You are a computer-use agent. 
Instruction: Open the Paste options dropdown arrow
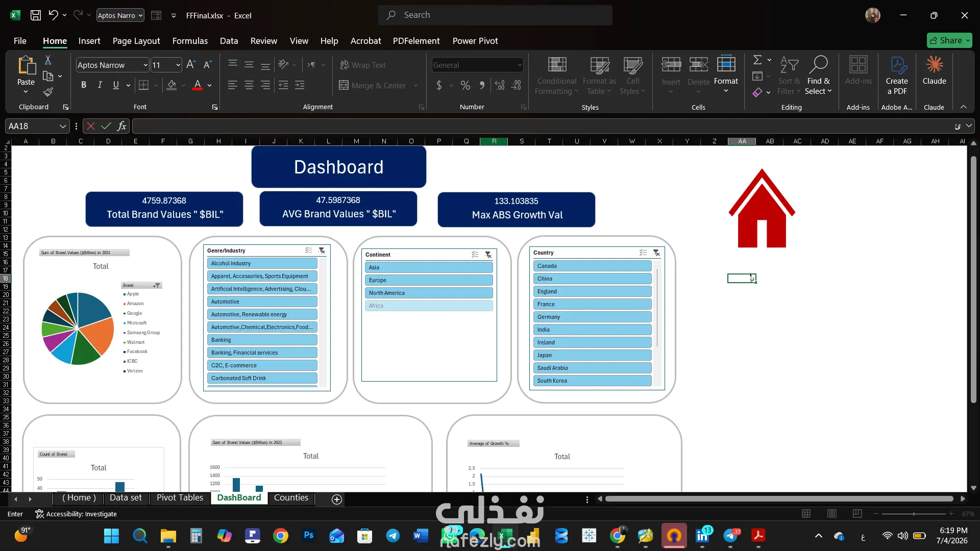click(26, 92)
